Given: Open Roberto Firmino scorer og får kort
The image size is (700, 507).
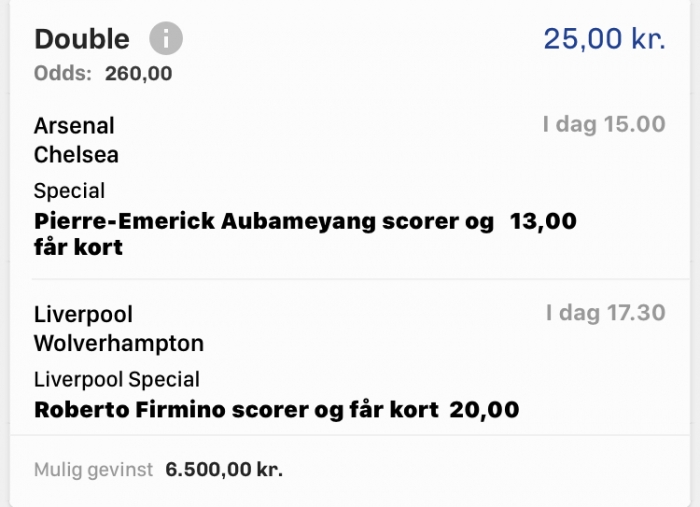Looking at the screenshot, I should [x=237, y=410].
